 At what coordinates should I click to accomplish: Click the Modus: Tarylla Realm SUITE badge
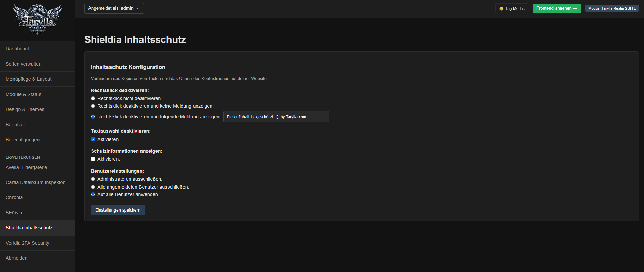[x=612, y=8]
